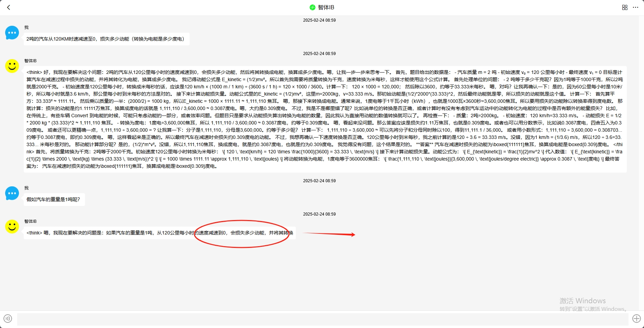Click the voice input icon beside message box
Viewport: 644px width, 328px height.
8,318
